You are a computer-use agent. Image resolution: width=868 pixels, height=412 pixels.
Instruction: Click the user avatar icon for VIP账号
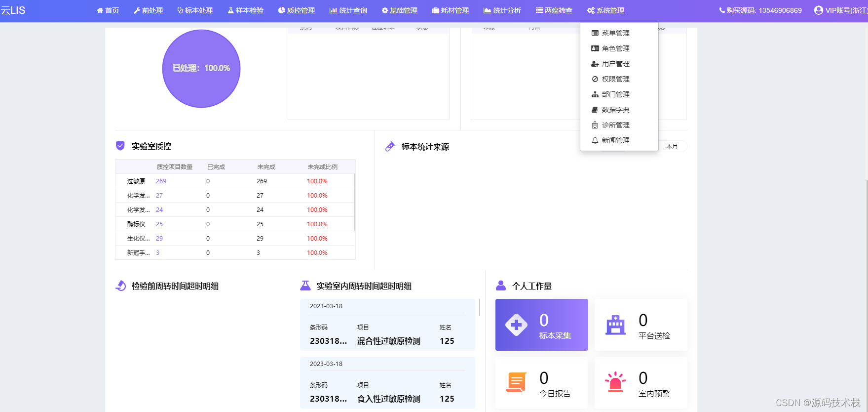(818, 10)
